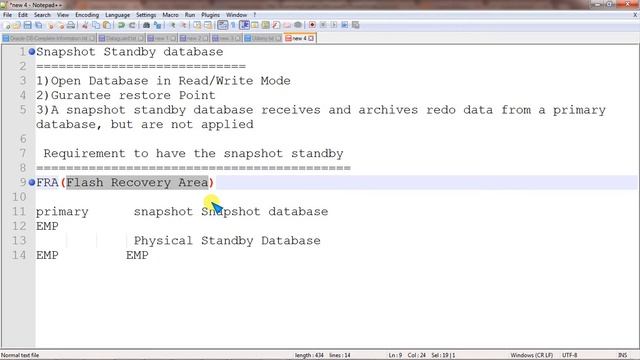The height and width of the screenshot is (360, 640).
Task: Undo the last edit with the Undo icon
Action: coord(121,25)
